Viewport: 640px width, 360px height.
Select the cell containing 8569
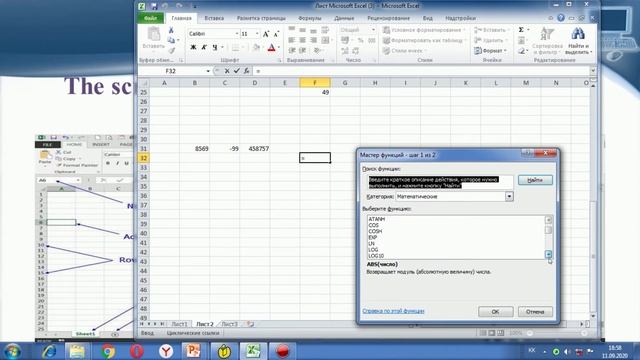[x=195, y=149]
